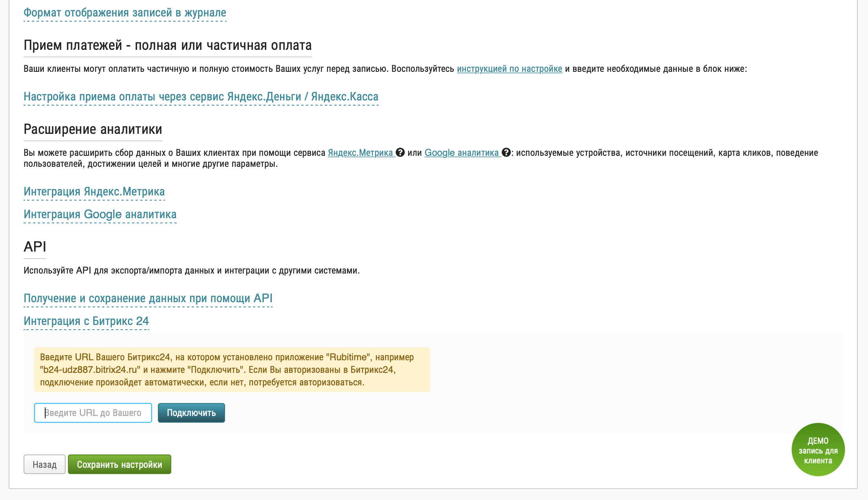The height and width of the screenshot is (500, 868).
Task: Click the Расширение аналитики heading
Action: (x=93, y=130)
